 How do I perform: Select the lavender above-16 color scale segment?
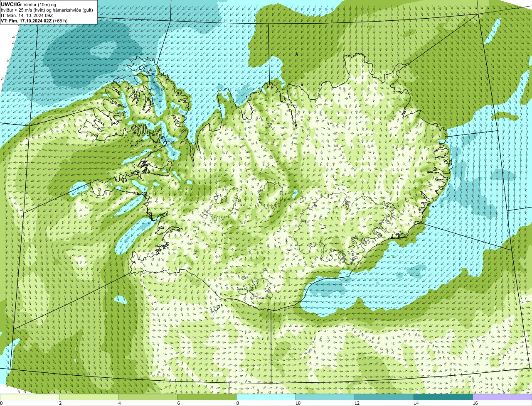tap(502, 397)
